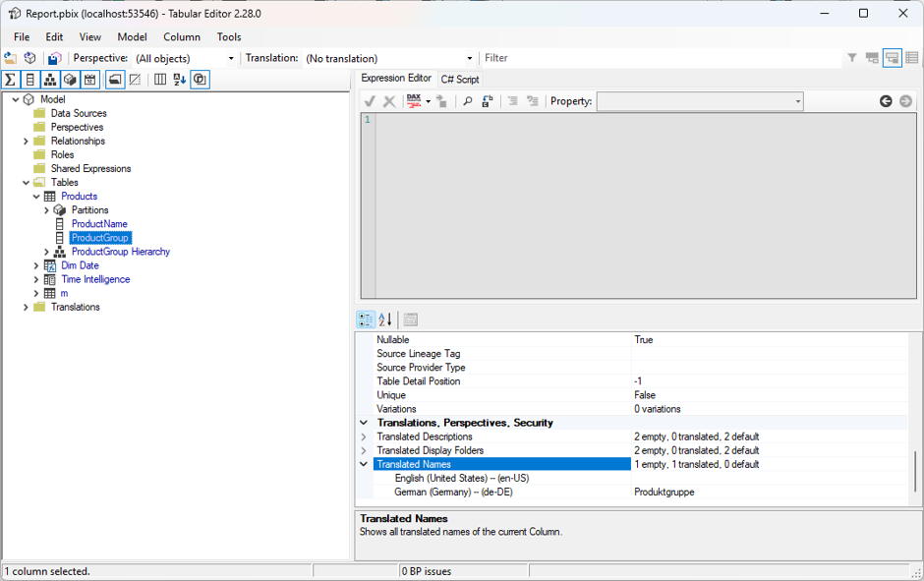Open DAX formatter dropdown arrow
Image resolution: width=924 pixels, height=581 pixels.
(x=429, y=101)
